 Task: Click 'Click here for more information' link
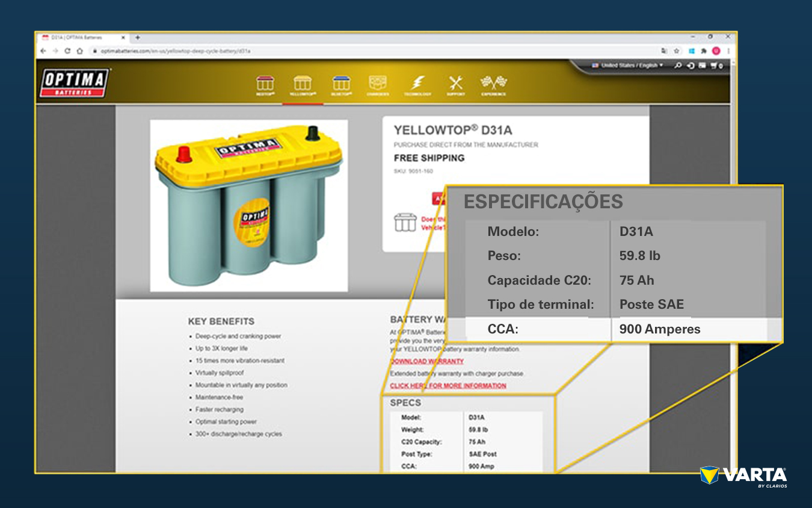pos(448,386)
